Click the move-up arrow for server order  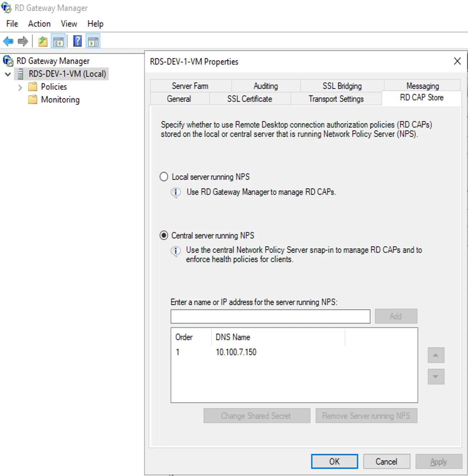pyautogui.click(x=435, y=355)
